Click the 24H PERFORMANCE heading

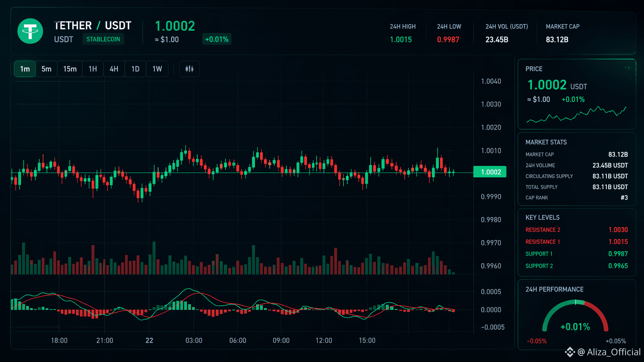[x=554, y=289]
